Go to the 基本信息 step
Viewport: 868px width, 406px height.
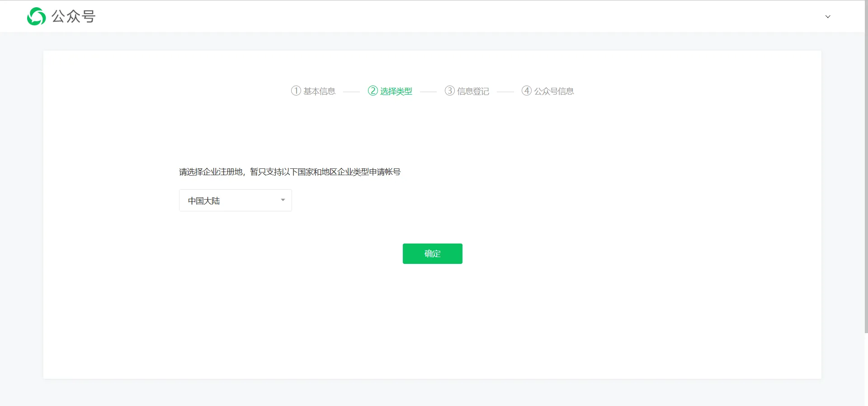point(319,91)
